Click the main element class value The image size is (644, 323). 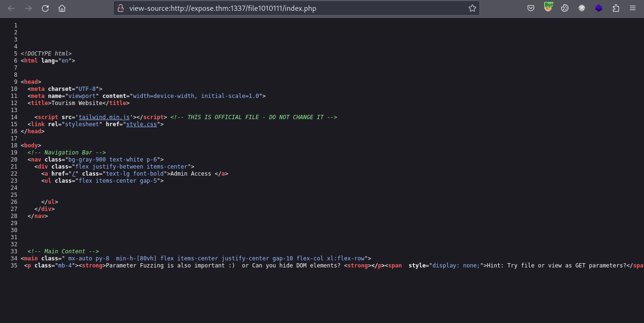point(215,258)
